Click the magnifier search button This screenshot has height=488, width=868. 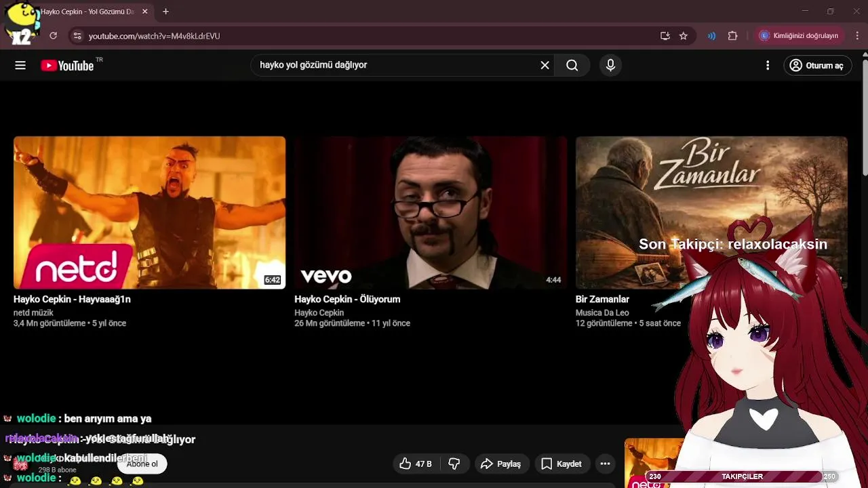click(x=572, y=65)
